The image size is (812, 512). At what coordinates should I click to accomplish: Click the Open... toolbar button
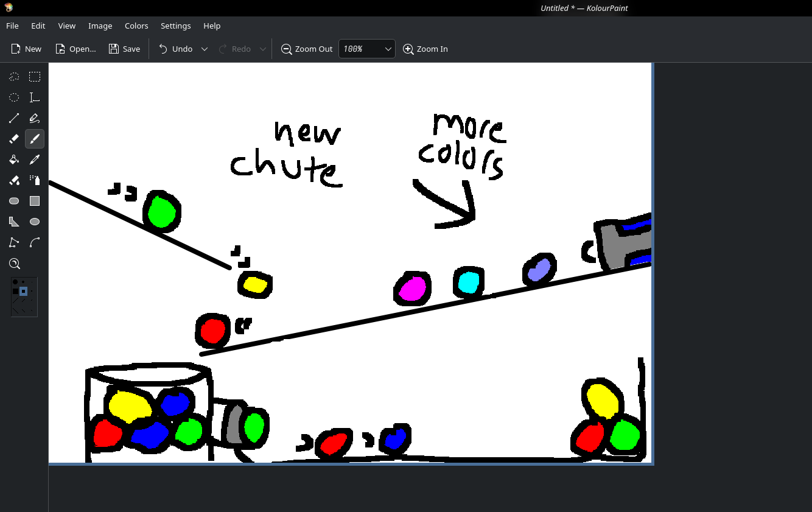(x=75, y=49)
